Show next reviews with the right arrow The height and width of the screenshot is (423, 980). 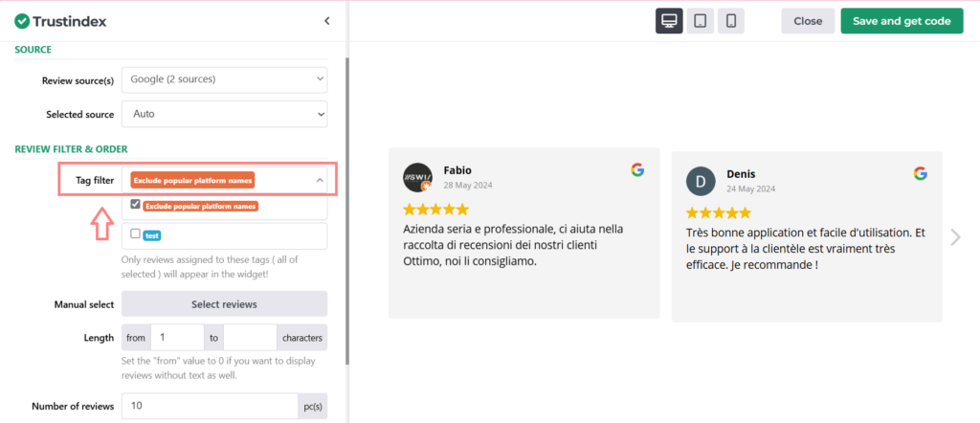pyautogui.click(x=955, y=237)
